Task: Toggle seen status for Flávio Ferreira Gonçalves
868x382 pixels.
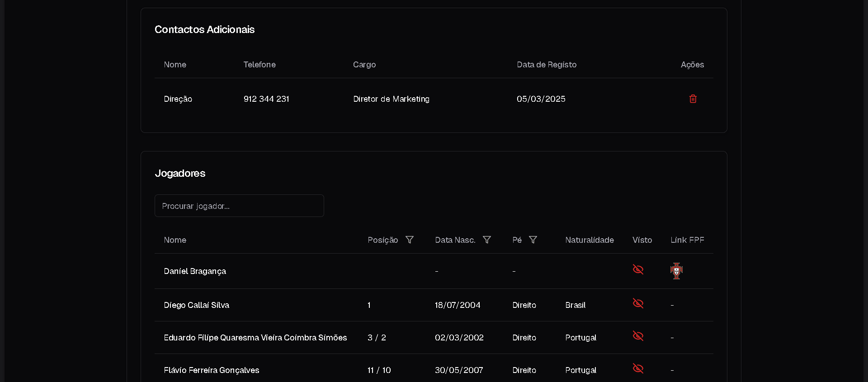Action: (638, 368)
